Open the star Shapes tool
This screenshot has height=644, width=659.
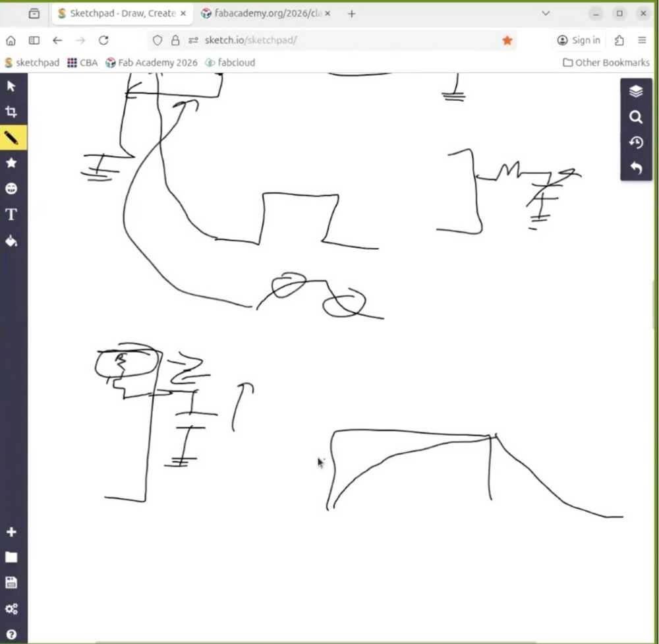[x=11, y=163]
